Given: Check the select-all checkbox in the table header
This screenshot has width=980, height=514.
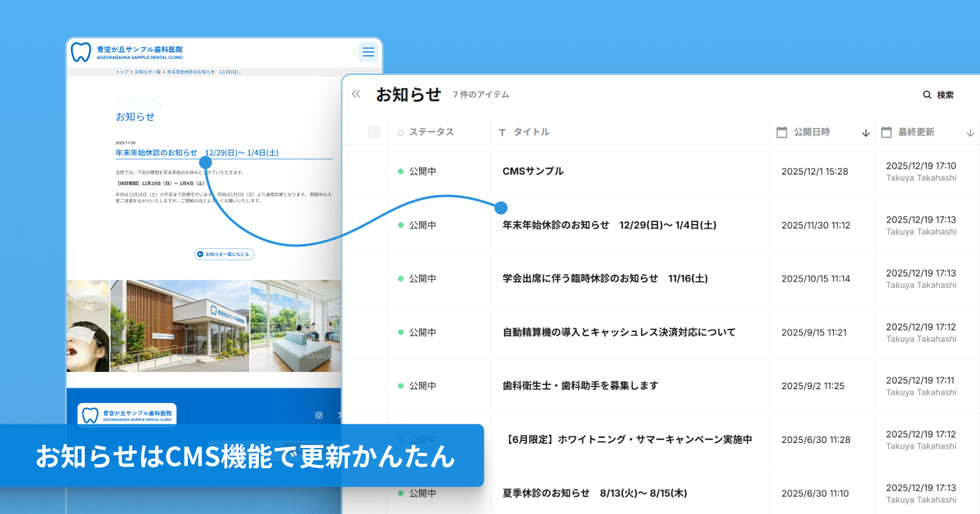Looking at the screenshot, I should click(375, 131).
